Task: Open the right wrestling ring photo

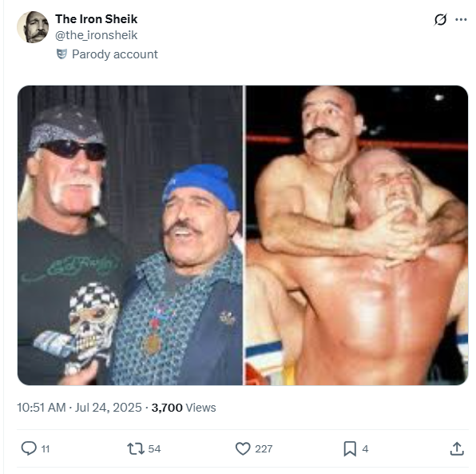Action: [x=357, y=235]
